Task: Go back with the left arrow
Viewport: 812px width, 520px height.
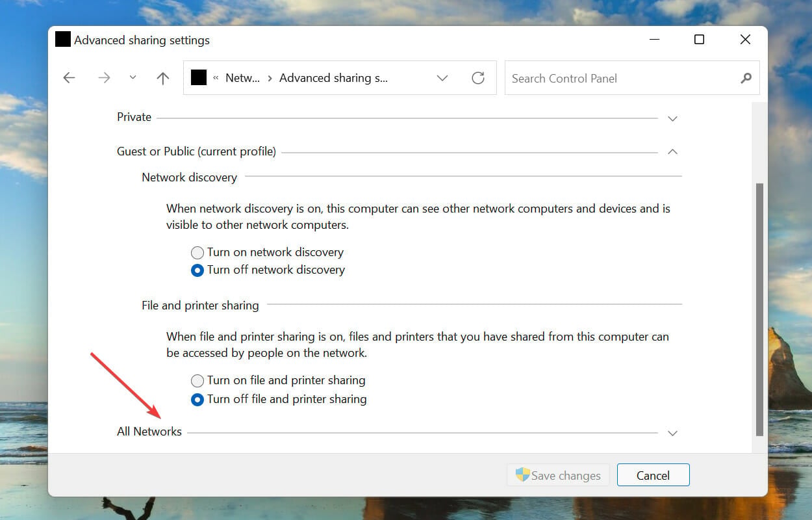Action: pyautogui.click(x=69, y=78)
